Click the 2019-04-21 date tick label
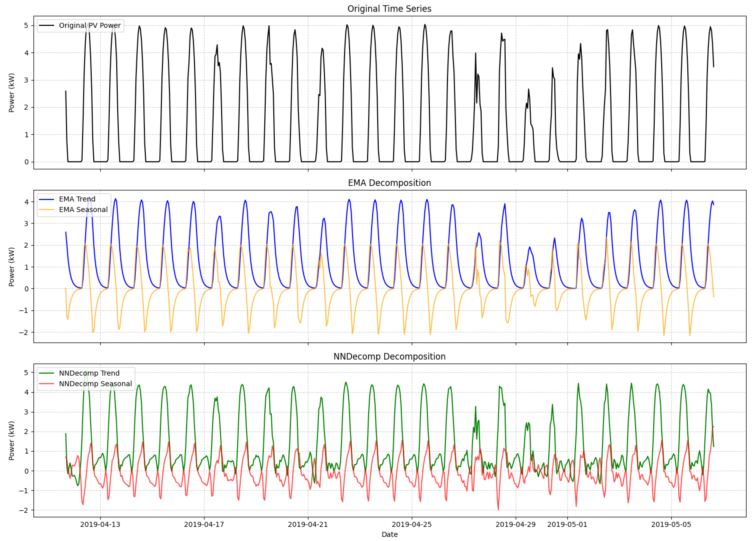Image resolution: width=756 pixels, height=541 pixels. click(308, 524)
